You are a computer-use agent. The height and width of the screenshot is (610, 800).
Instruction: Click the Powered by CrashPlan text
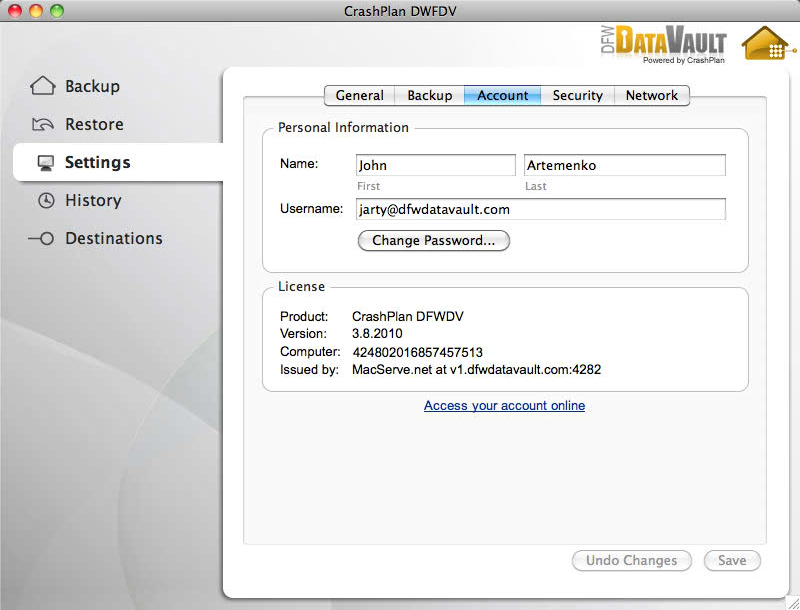[684, 60]
